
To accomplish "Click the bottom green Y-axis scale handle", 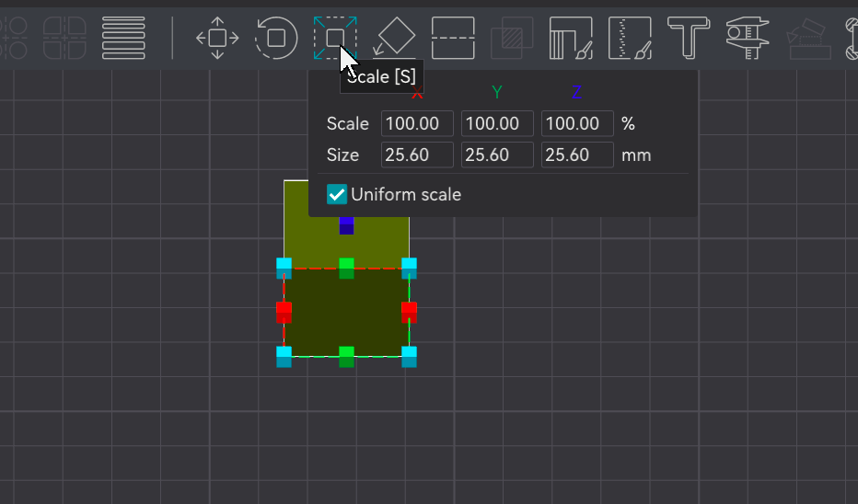I will (x=346, y=357).
